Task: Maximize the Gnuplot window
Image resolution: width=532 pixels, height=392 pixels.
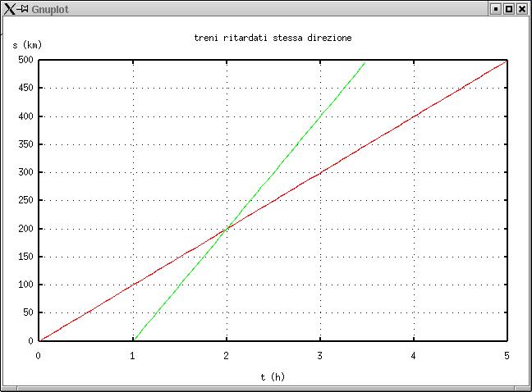Action: 509,8
